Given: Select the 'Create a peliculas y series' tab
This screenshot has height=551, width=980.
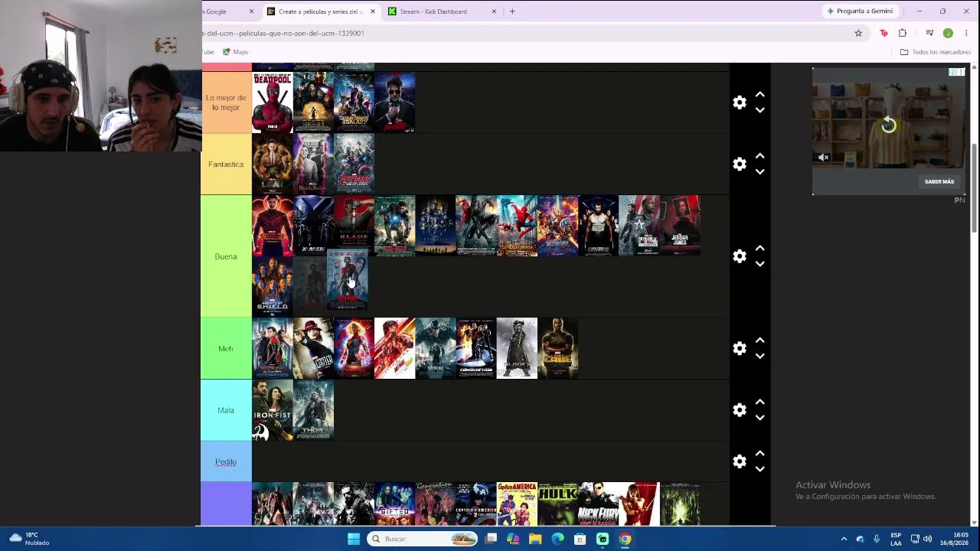Looking at the screenshot, I should coord(321,11).
